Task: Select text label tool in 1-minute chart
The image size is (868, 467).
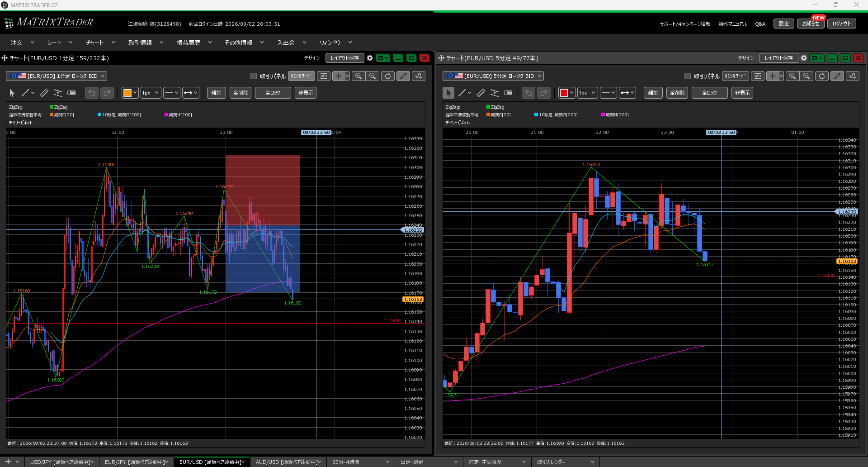Action: pyautogui.click(x=71, y=93)
